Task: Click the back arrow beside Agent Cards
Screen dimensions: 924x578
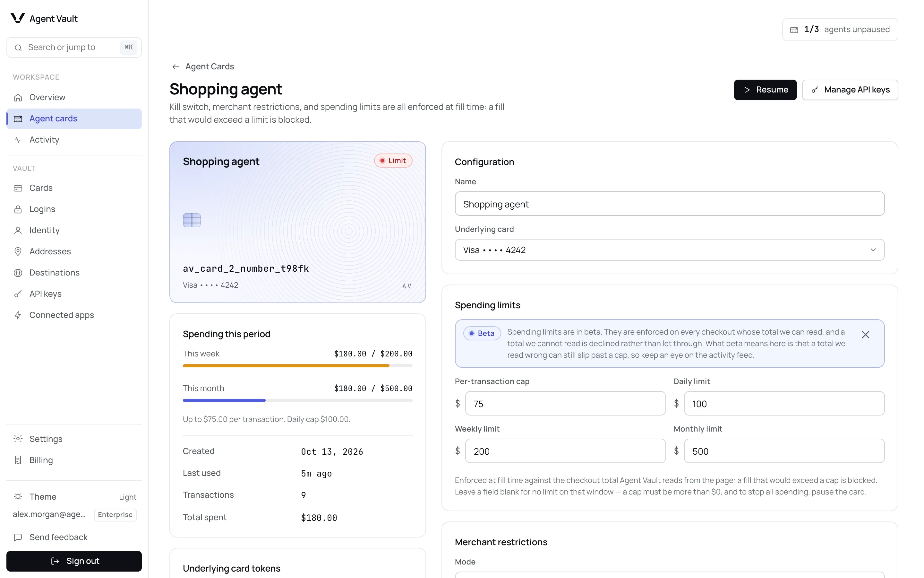Action: click(175, 67)
